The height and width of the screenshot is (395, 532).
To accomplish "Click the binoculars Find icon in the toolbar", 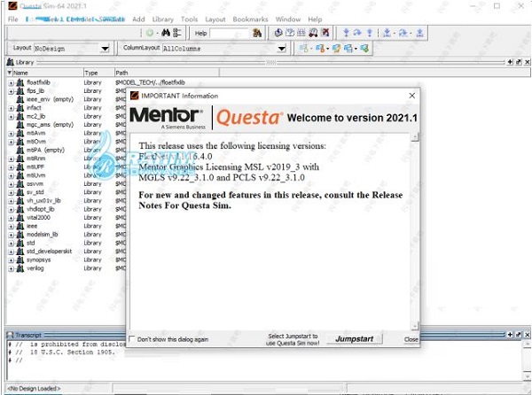I will click(x=166, y=33).
